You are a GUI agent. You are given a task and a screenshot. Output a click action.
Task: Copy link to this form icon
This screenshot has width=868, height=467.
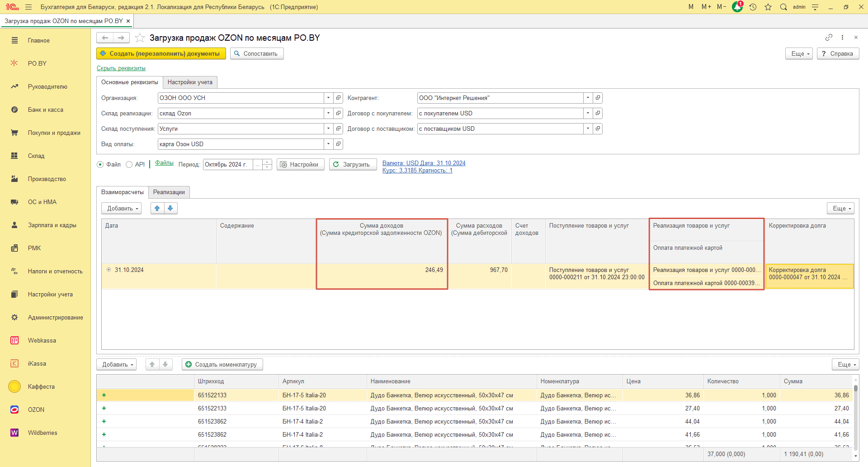(x=829, y=37)
